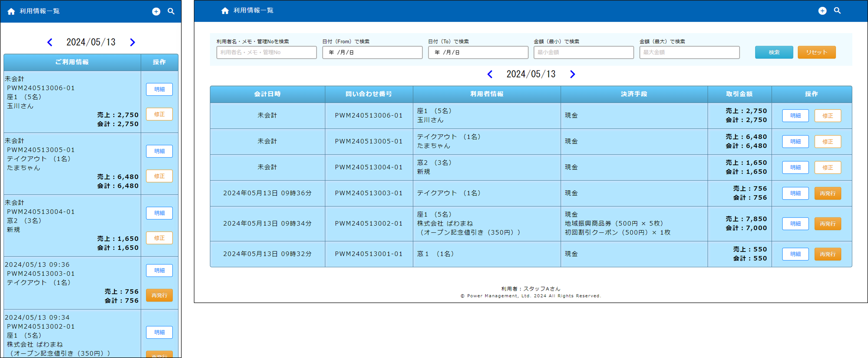Click 利用情報一覧 title in mobile header

[x=39, y=11]
